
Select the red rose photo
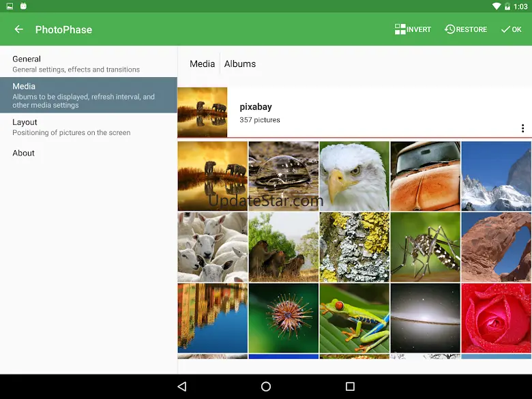[x=496, y=318]
